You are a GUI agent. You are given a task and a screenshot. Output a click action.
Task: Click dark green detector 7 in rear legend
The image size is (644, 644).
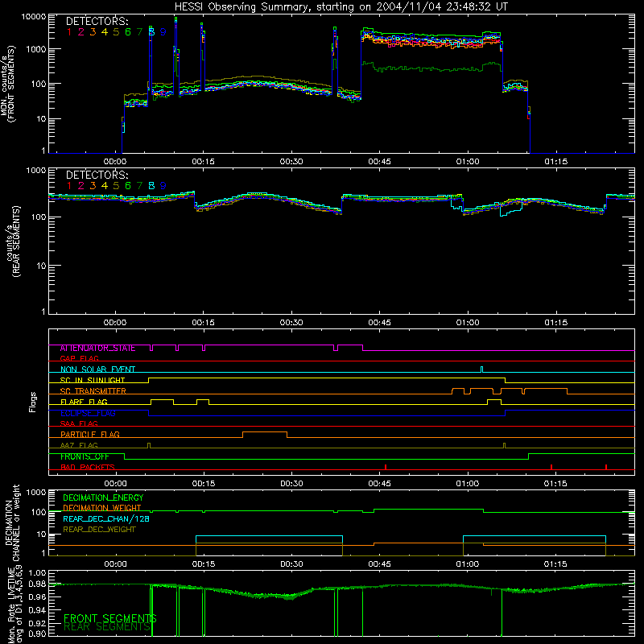pos(139,186)
